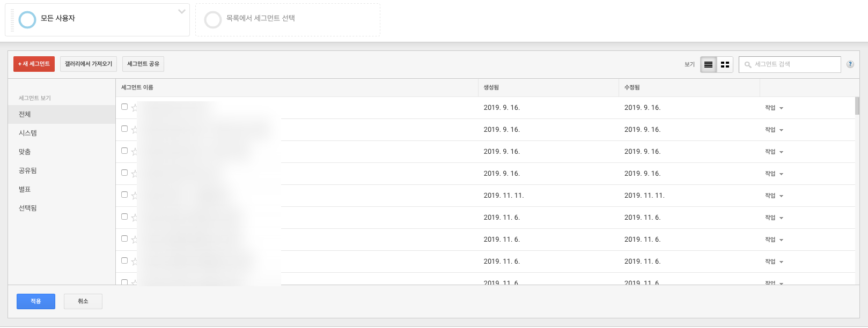Expand the 모든 사용자 segment chevron
Viewport: 868px width, 328px height.
[x=182, y=11]
